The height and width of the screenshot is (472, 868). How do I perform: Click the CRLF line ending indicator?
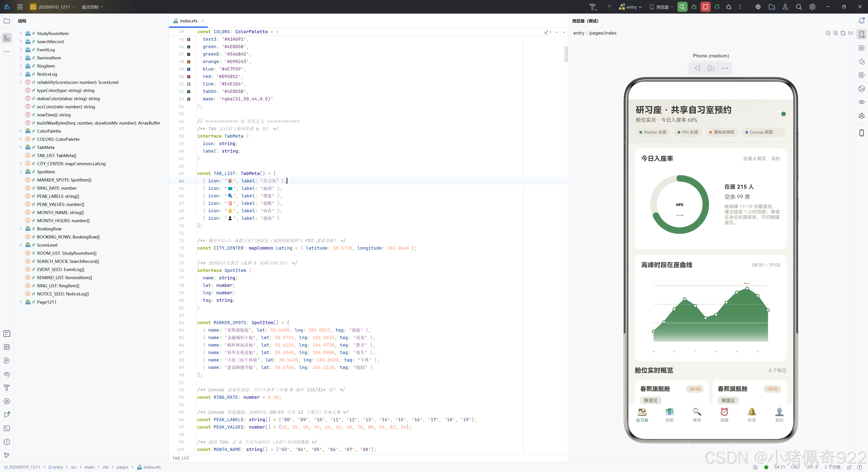point(795,467)
